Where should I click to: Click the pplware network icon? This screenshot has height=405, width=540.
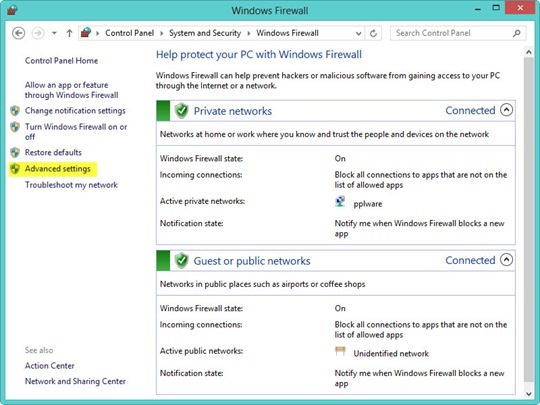[x=340, y=201]
